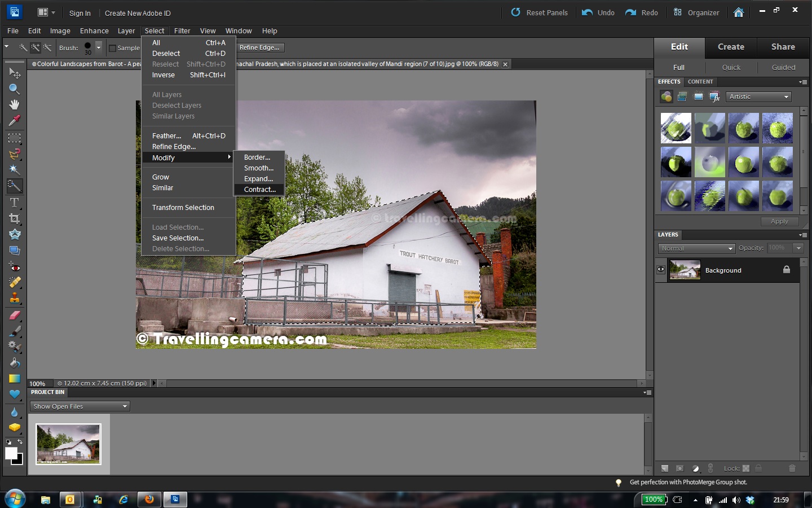Toggle Background layer visibility eye
The image size is (812, 508).
pos(660,270)
